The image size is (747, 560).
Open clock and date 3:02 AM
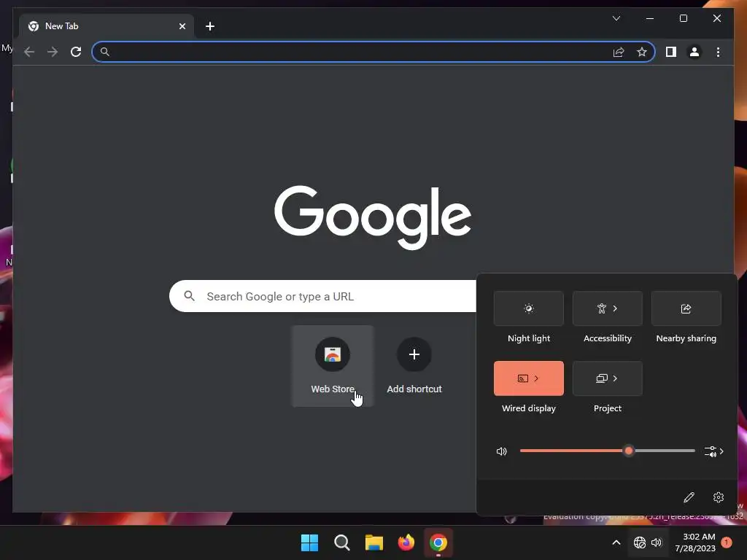point(695,542)
